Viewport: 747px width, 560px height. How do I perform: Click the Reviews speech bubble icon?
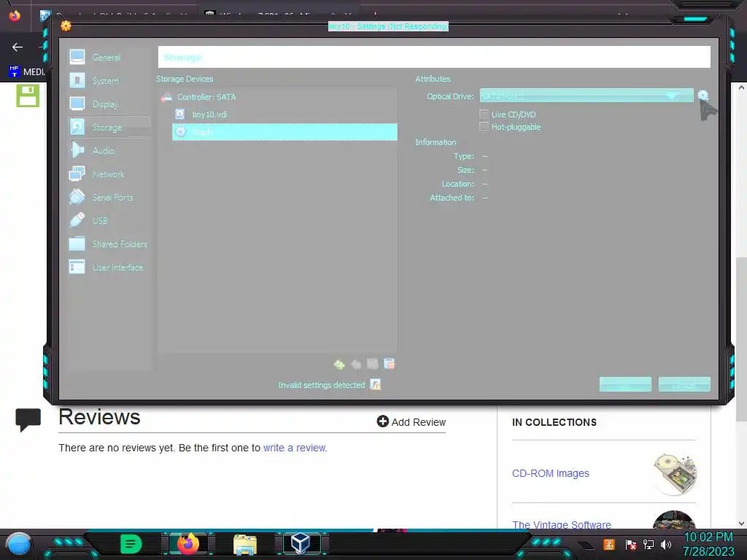28,420
